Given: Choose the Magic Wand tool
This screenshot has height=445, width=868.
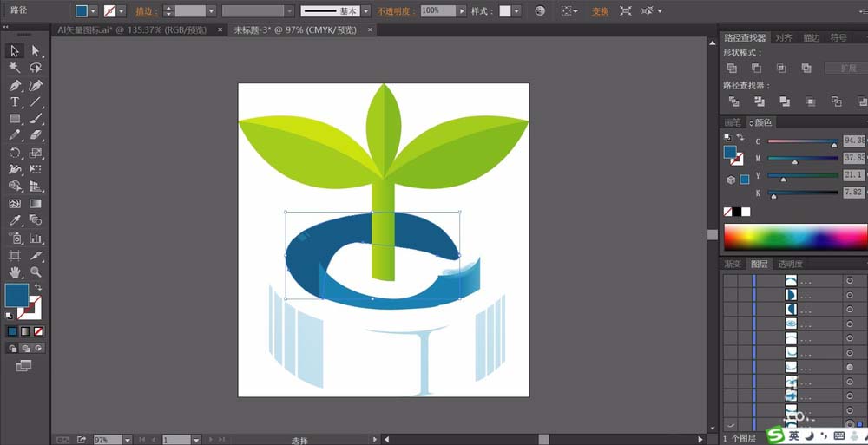Looking at the screenshot, I should pos(15,68).
